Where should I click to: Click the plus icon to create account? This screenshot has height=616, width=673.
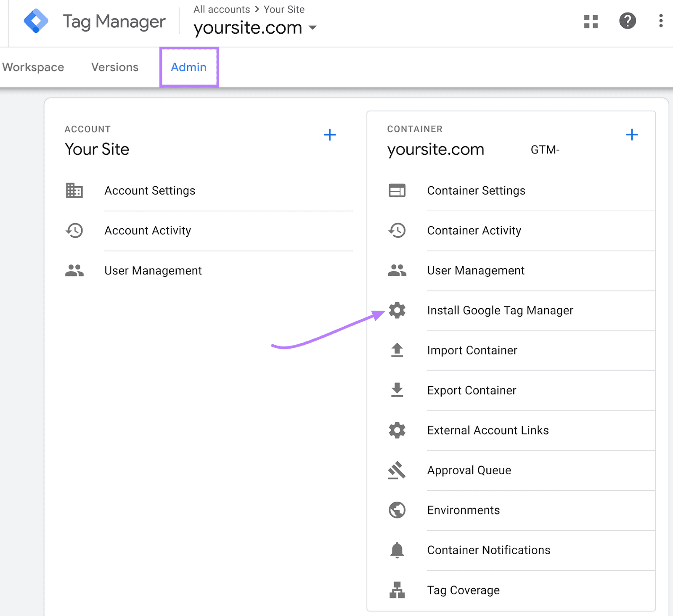329,135
